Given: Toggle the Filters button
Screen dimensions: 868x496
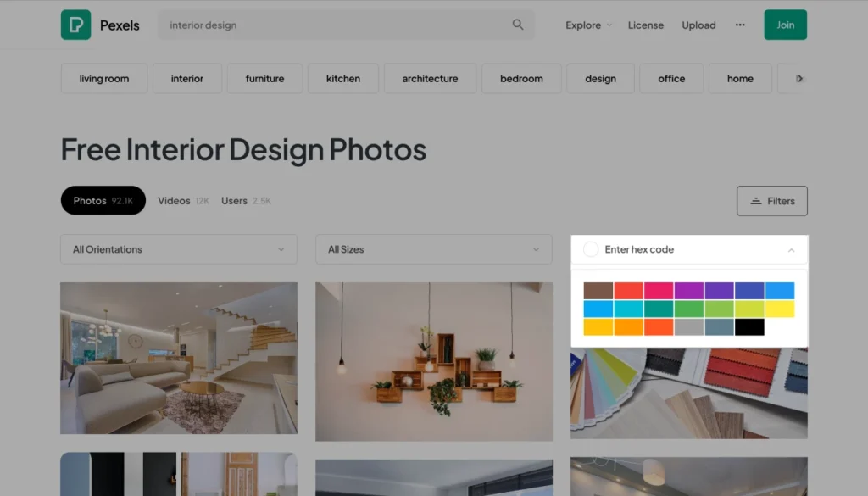Looking at the screenshot, I should [771, 201].
